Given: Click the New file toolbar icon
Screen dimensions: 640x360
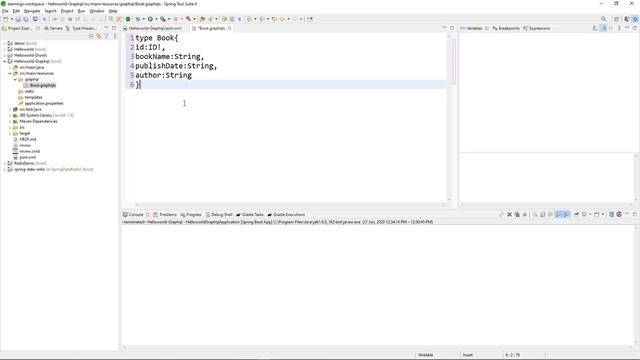Looking at the screenshot, I should coord(6,19).
